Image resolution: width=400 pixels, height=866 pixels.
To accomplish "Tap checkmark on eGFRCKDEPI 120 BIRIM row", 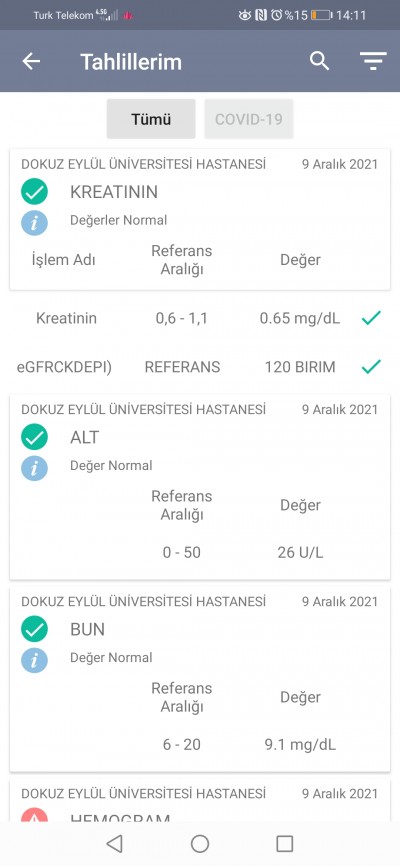I will (x=371, y=367).
